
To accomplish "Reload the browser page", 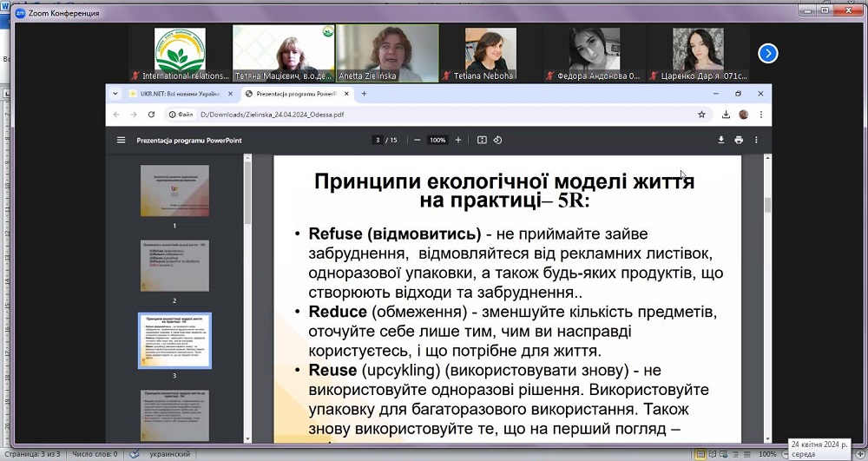I will click(152, 114).
